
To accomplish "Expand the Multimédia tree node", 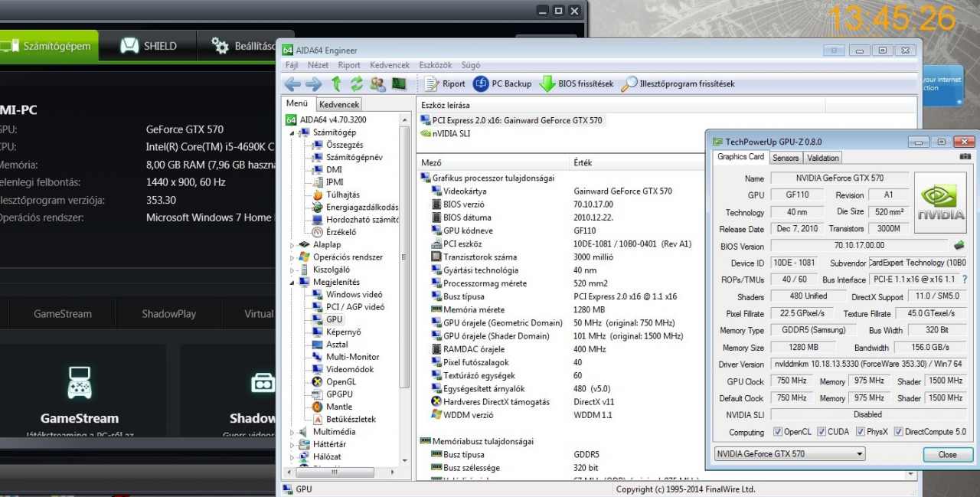I will pos(292,432).
